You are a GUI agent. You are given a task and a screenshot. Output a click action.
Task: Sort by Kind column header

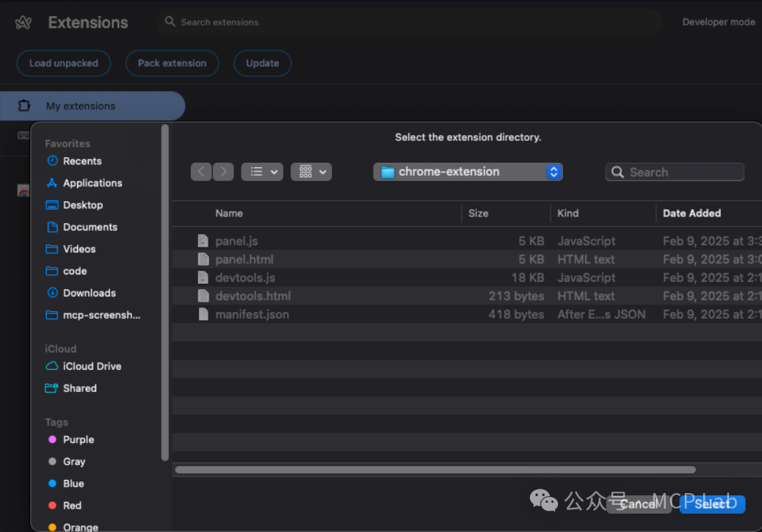(567, 214)
